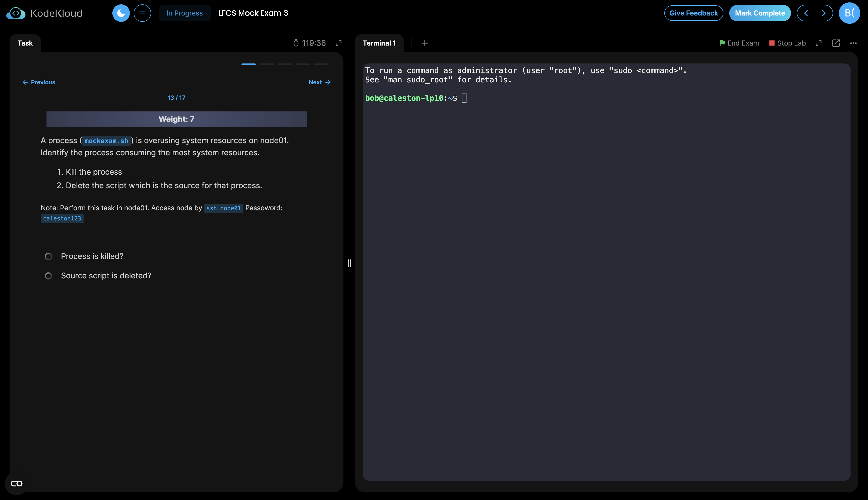Viewport: 868px width, 500px height.
Task: Select the third question page indicator
Action: [x=285, y=64]
